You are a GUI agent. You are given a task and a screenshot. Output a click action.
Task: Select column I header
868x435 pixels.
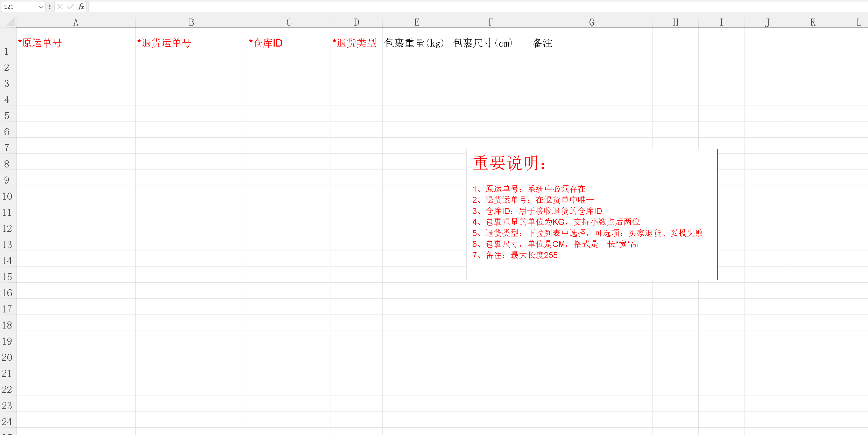(721, 22)
